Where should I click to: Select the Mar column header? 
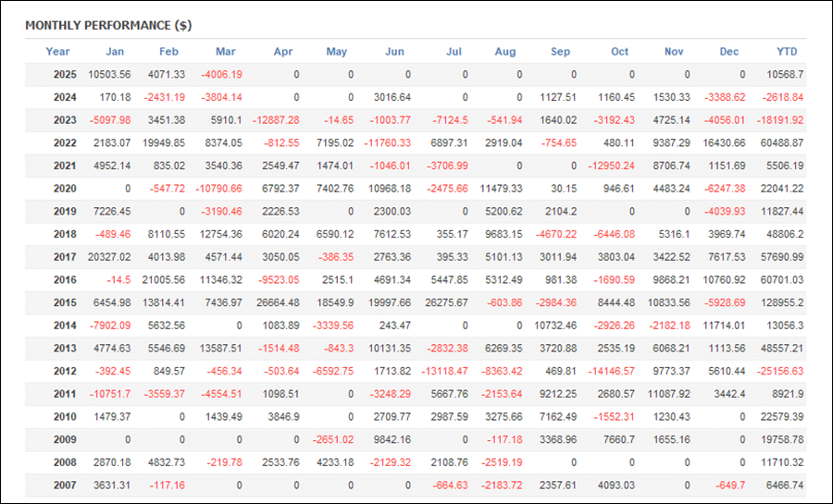[x=225, y=52]
